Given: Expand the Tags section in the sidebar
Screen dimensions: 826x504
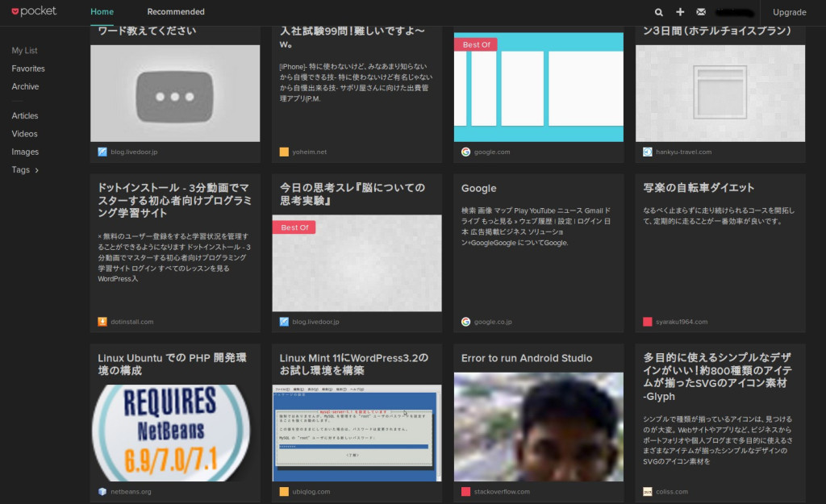Looking at the screenshot, I should [23, 169].
